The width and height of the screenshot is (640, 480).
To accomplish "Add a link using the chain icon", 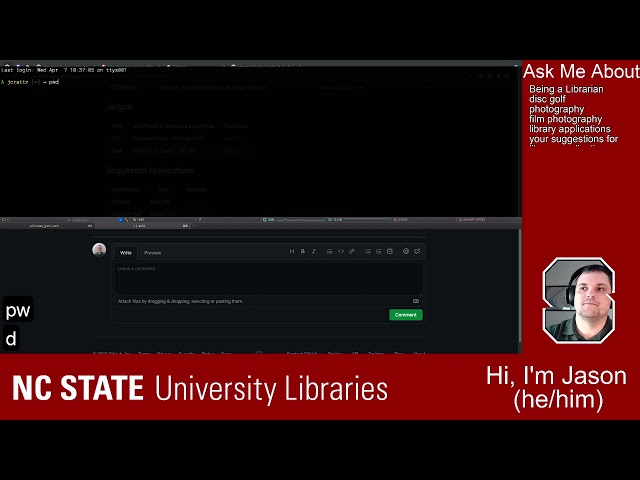I will [x=351, y=251].
